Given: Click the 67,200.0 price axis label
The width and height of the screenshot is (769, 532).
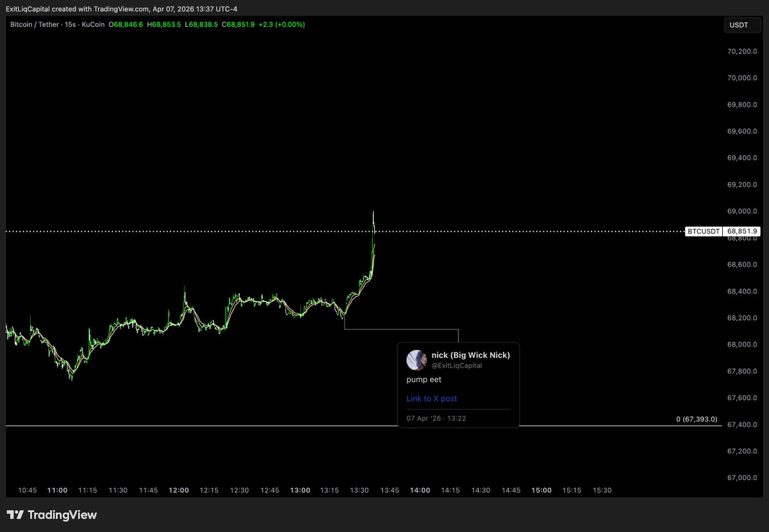Looking at the screenshot, I should point(742,451).
